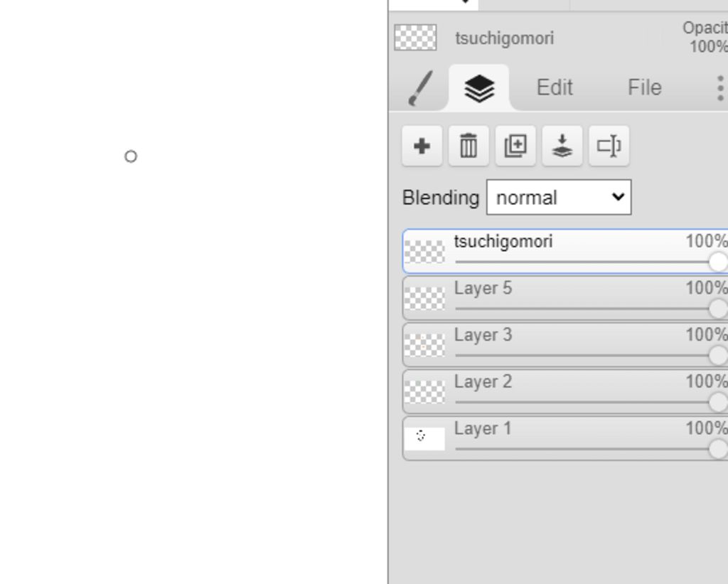Click the Layer 2 opacity slider track
Viewport: 728px width, 584px height.
tap(585, 402)
